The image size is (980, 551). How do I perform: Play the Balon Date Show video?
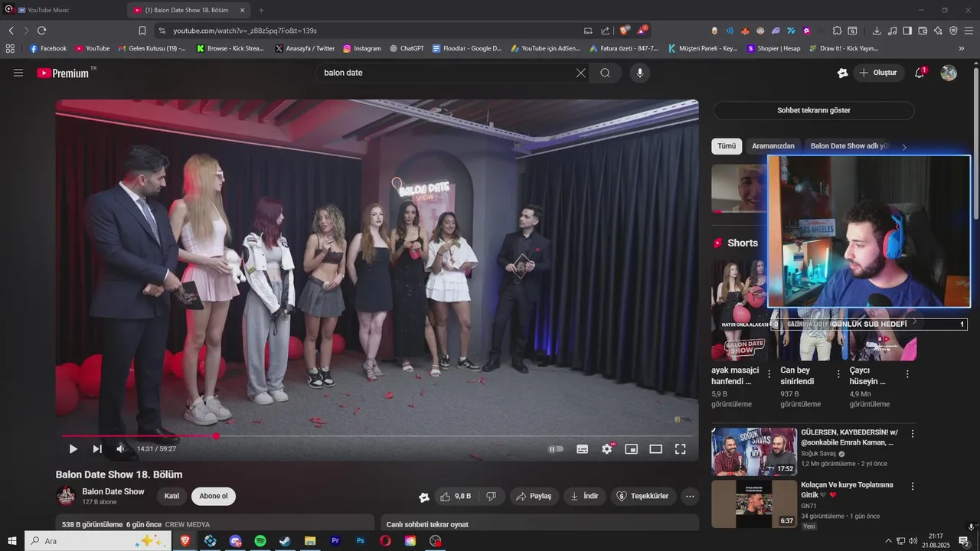73,449
